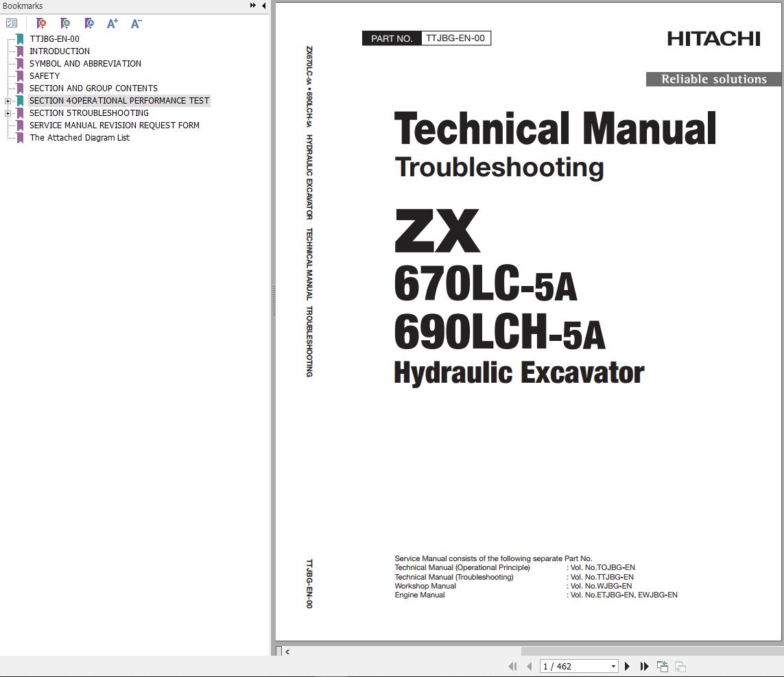Select SECTION 5TROUBLESHOOTING bookmark

point(89,113)
